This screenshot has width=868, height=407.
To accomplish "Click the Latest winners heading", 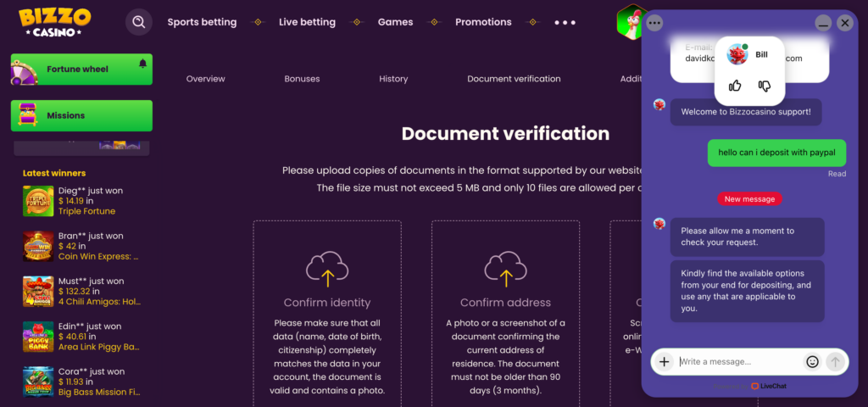I will 54,173.
